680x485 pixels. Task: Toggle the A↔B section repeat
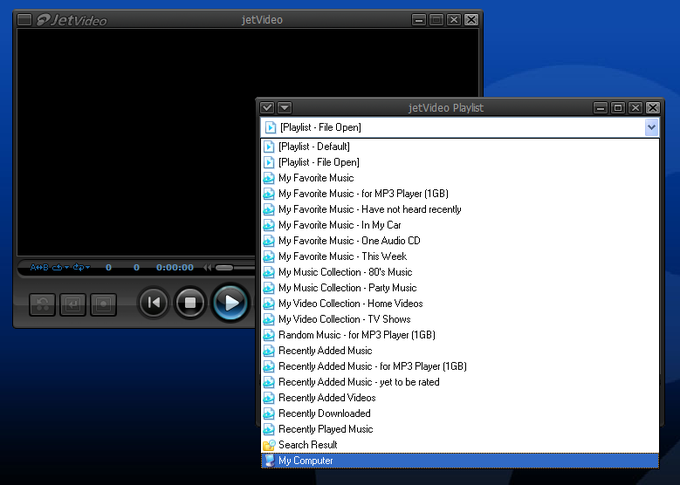pyautogui.click(x=39, y=267)
